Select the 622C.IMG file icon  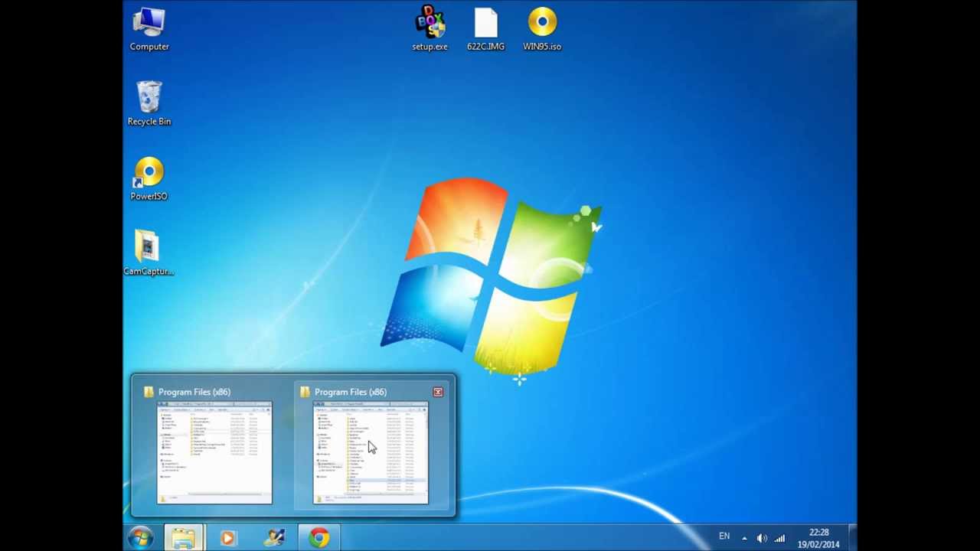pos(485,29)
